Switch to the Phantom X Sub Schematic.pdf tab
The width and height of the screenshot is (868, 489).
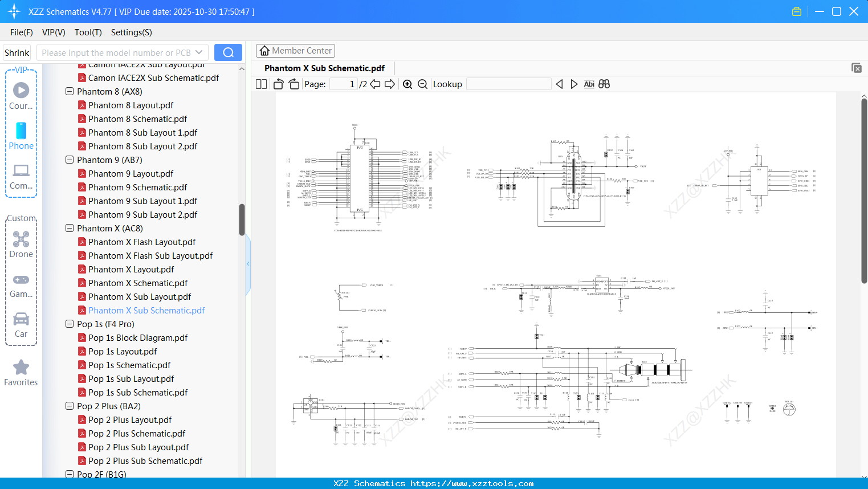tap(324, 68)
